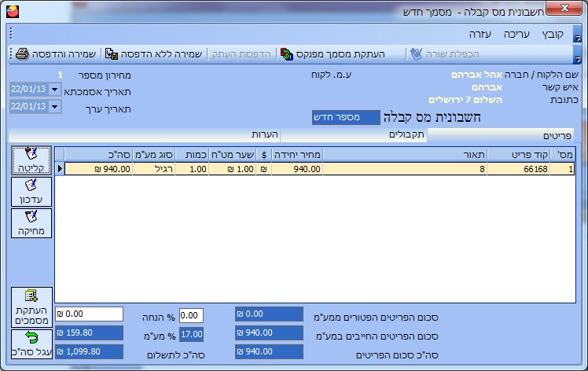Select the row pointer arrow of line 1
The height and width of the screenshot is (371, 588).
[60, 169]
